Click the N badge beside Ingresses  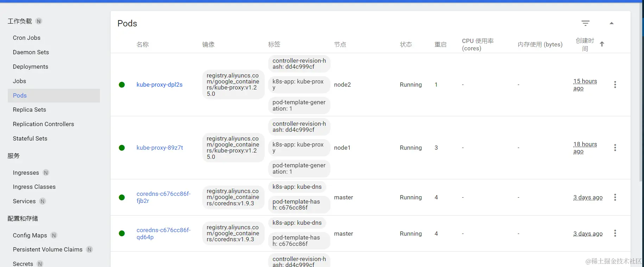pos(46,173)
